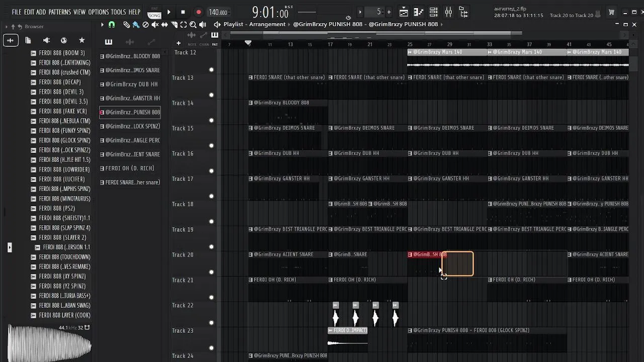Open the Mixer view
This screenshot has height=362, width=644.
448,12
